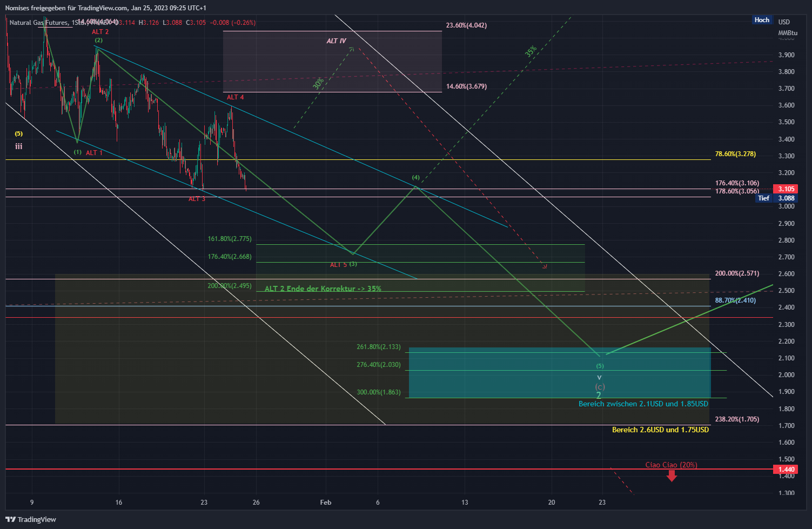Click the red 1.440 price axis tag
The height and width of the screenshot is (529, 812).
[786, 470]
